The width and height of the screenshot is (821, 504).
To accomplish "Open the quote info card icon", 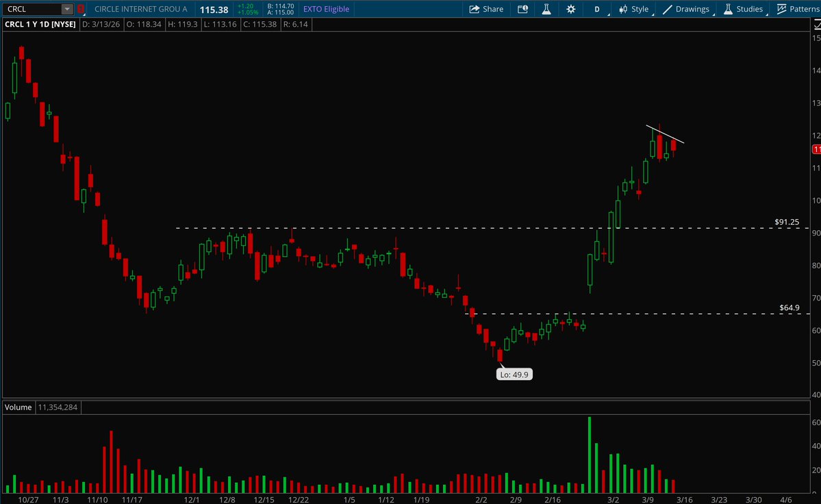I will tap(522, 9).
